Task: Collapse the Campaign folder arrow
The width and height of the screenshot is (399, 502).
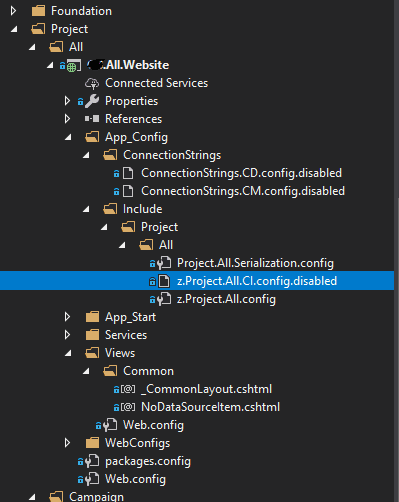Action: click(32, 497)
